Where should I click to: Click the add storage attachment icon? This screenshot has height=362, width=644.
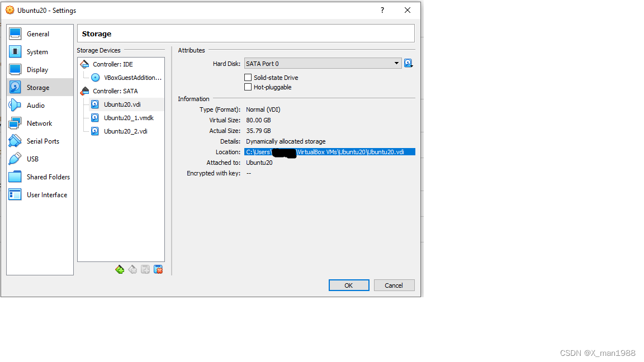[x=145, y=269]
